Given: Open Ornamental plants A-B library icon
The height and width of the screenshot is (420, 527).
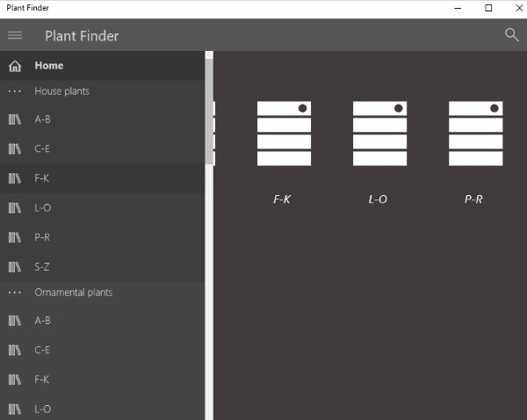Looking at the screenshot, I should point(14,321).
